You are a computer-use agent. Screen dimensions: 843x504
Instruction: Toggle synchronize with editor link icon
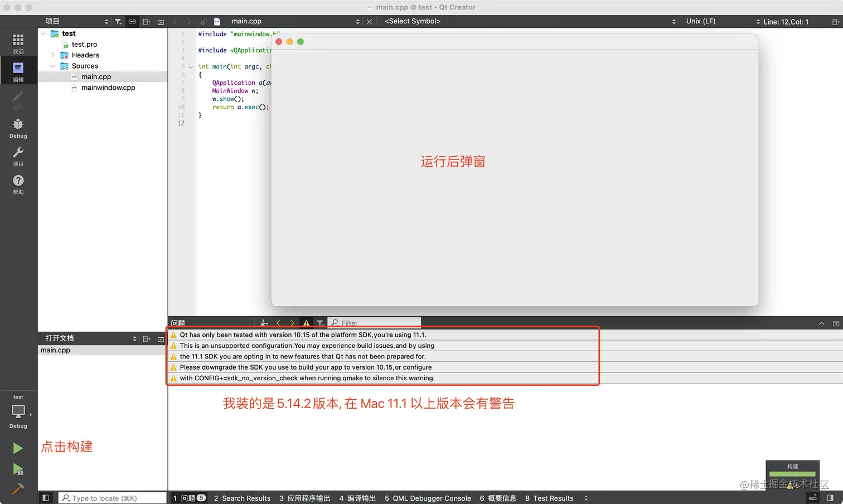[x=132, y=22]
